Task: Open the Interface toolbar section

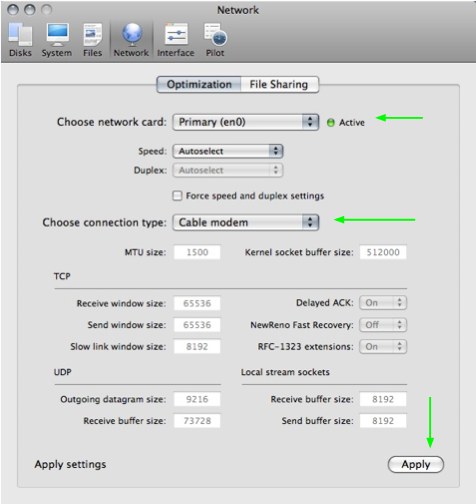Action: pos(176,40)
